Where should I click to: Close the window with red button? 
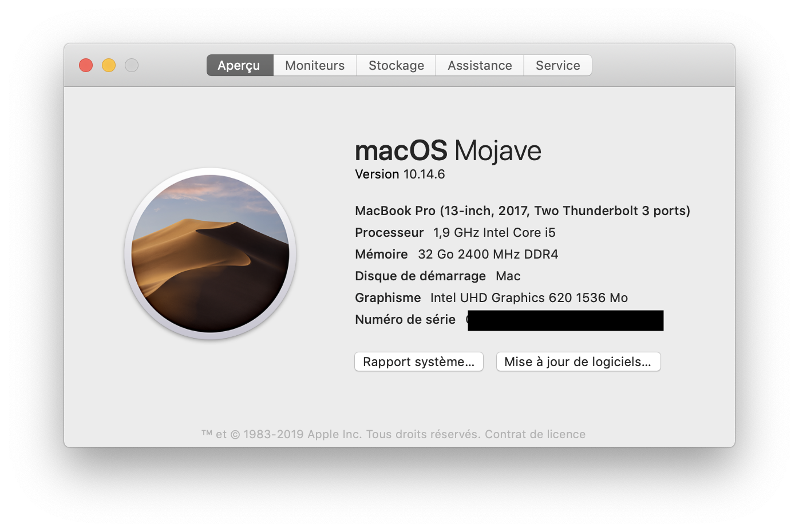[x=86, y=65]
